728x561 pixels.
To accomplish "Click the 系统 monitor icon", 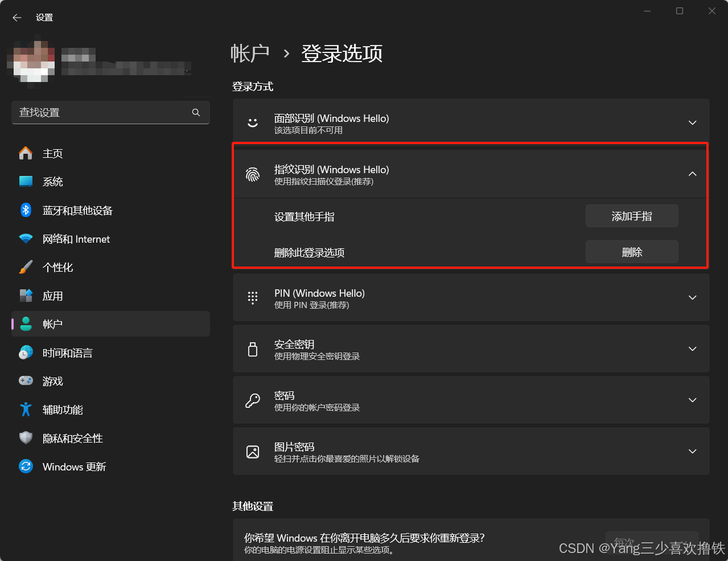I will pyautogui.click(x=26, y=182).
